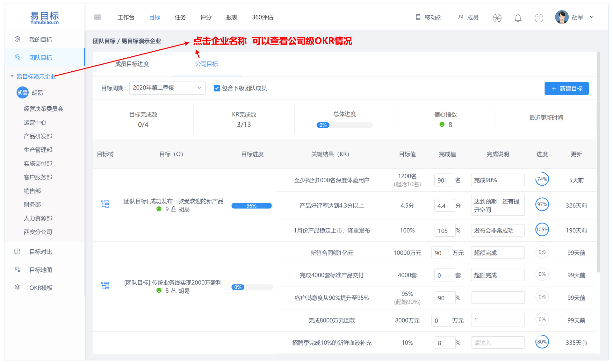
Task: Click the 105% progress circle
Action: tap(542, 230)
